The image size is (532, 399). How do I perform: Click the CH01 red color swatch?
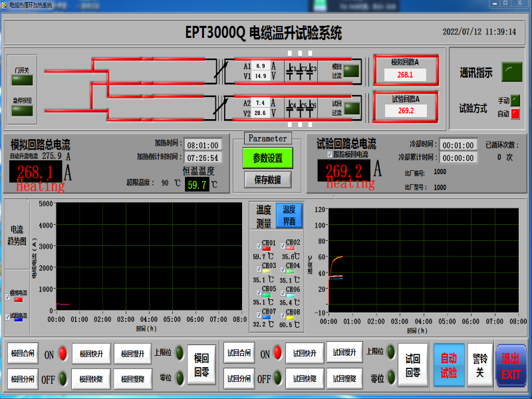coord(267,248)
